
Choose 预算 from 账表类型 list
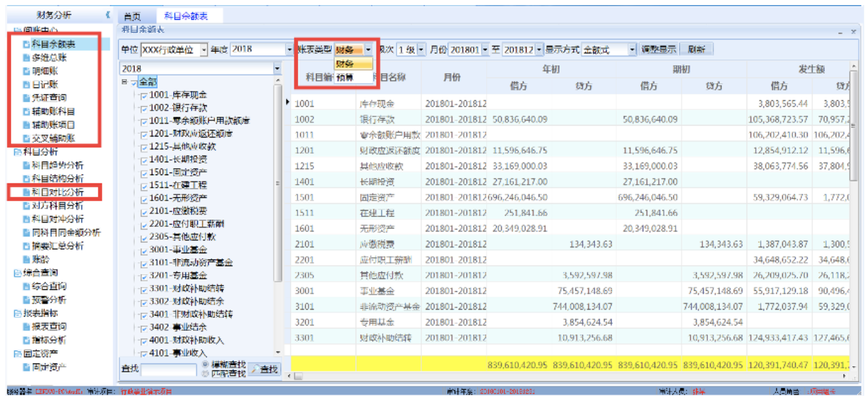click(346, 77)
